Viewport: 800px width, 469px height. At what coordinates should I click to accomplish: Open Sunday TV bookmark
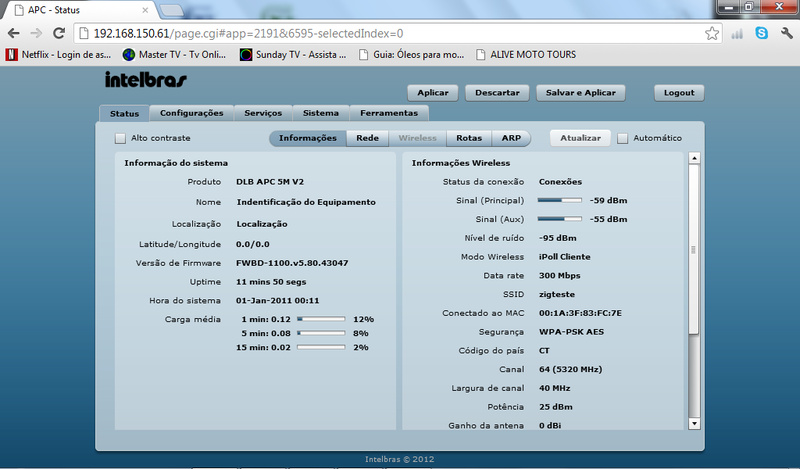[293, 55]
